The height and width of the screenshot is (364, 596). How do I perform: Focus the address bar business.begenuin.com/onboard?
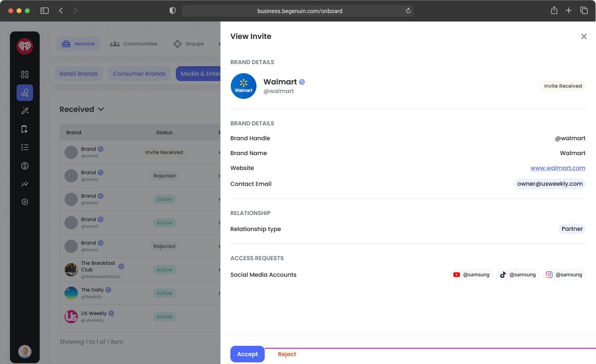(x=297, y=11)
